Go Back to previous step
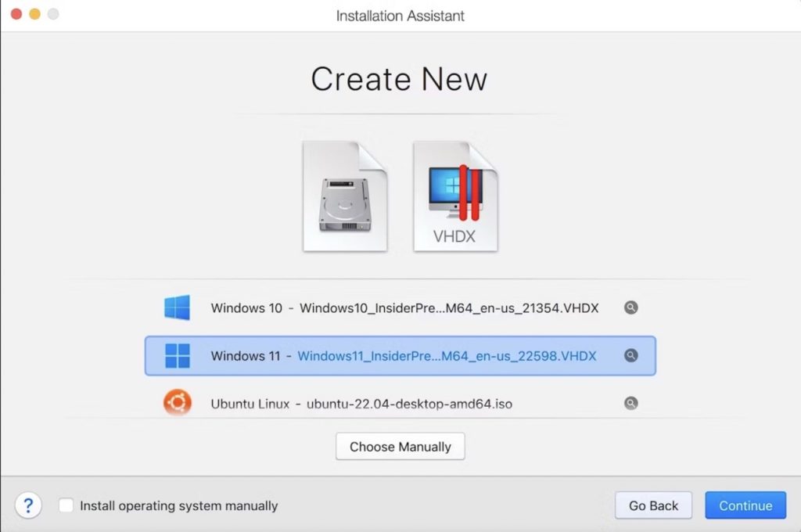The image size is (801, 532). click(x=653, y=505)
